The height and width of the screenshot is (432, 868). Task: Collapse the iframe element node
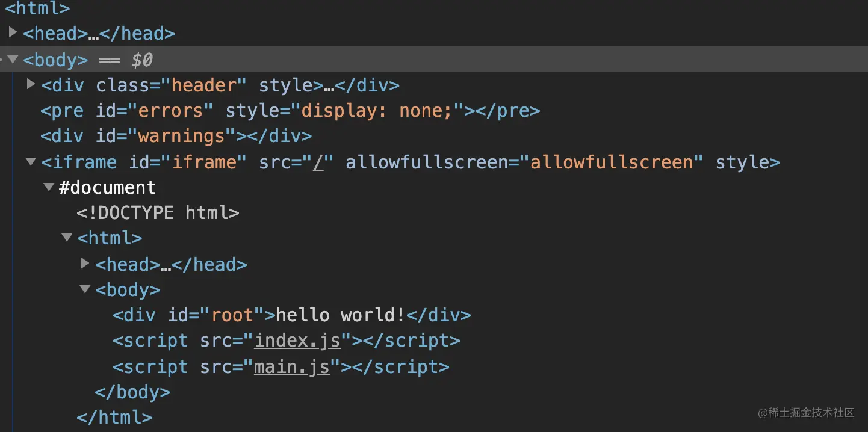31,162
